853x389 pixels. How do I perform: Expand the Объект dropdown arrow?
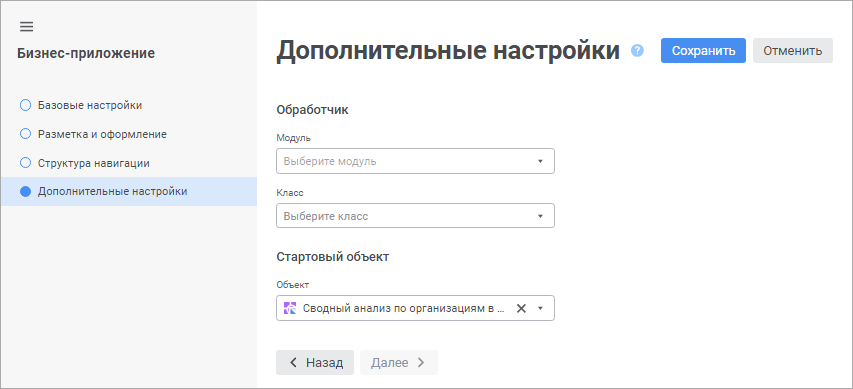[540, 308]
